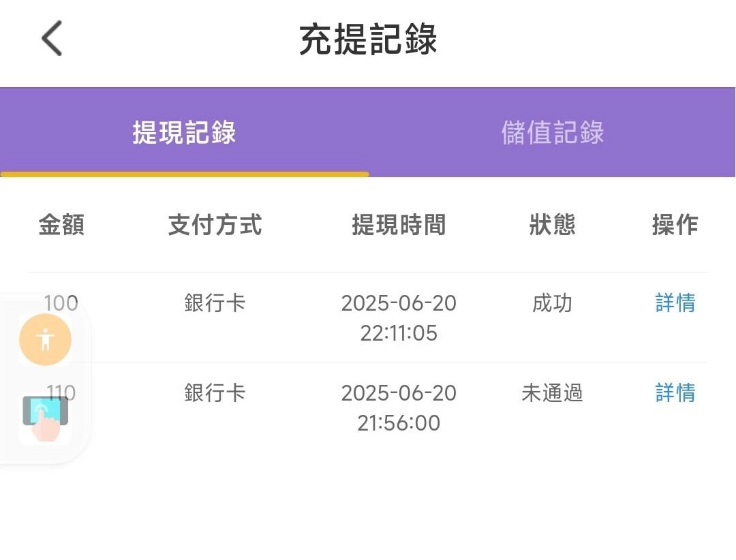Open the orange accessibility floating icon
Viewport: 736px width, 560px height.
(x=45, y=340)
